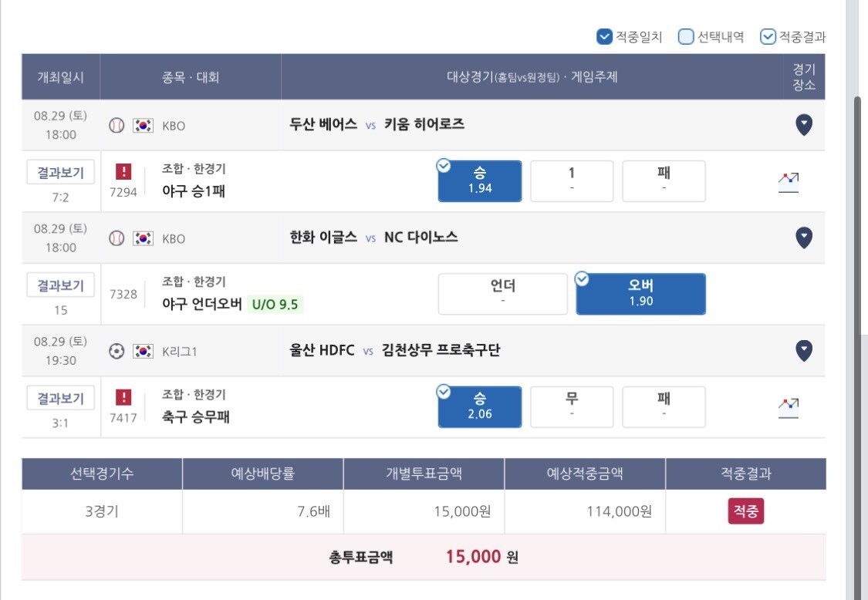Open odds trend chart for game 7417
This screenshot has height=600, width=868.
(789, 408)
